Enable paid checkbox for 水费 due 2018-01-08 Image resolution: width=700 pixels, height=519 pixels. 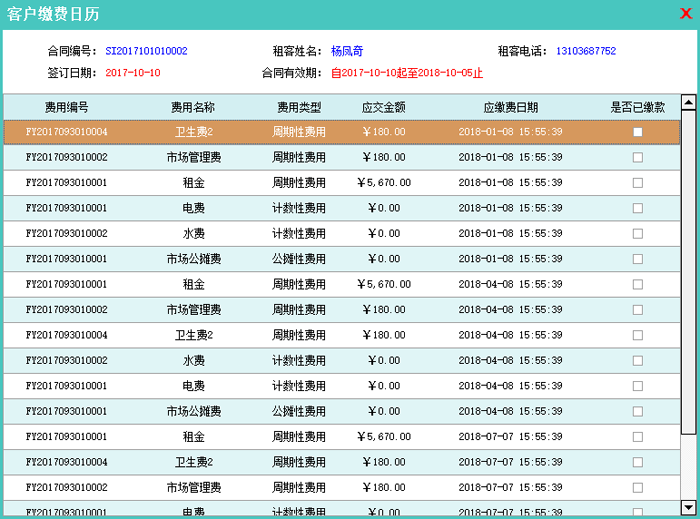[637, 233]
